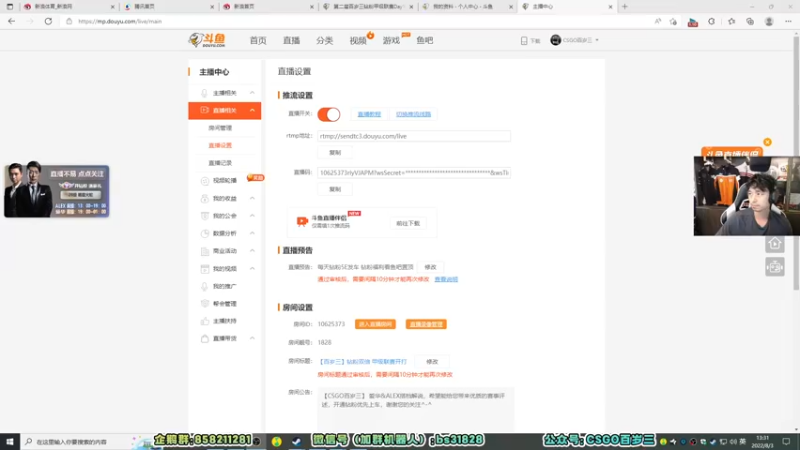Open the 直播教程 link
The height and width of the screenshot is (450, 800).
pos(369,114)
